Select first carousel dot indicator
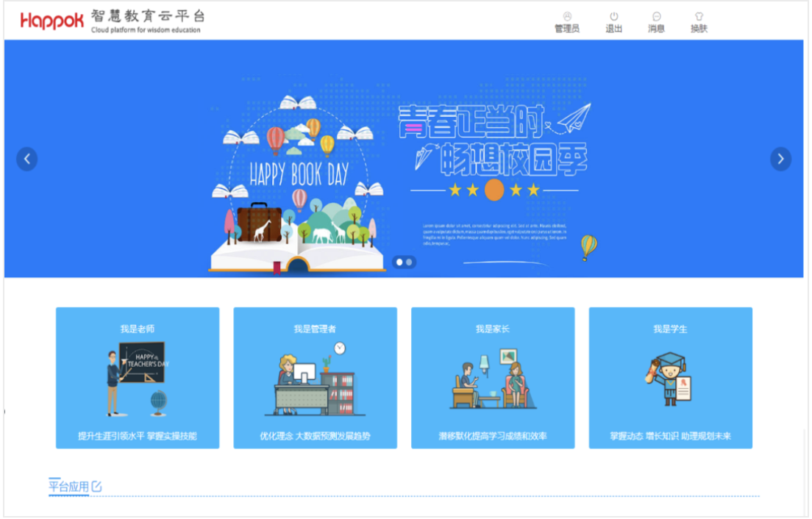The width and height of the screenshot is (812, 519). tap(399, 262)
